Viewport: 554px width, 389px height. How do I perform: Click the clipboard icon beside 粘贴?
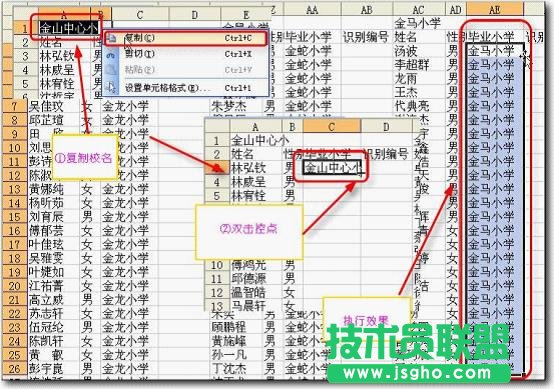112,70
